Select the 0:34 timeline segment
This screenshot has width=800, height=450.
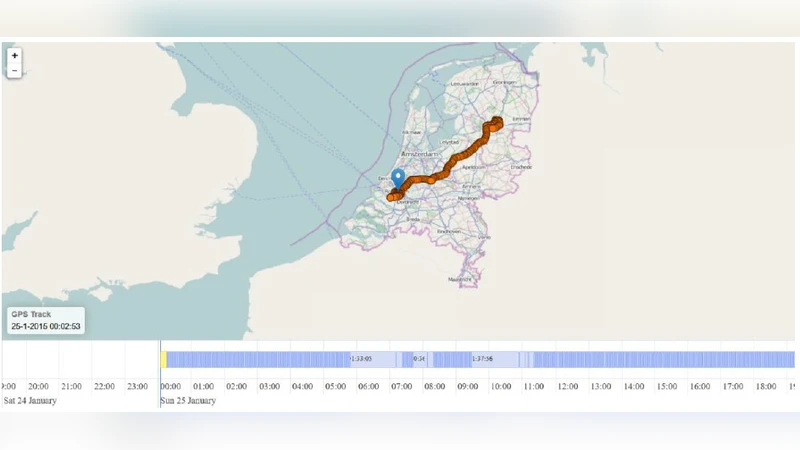pos(419,359)
